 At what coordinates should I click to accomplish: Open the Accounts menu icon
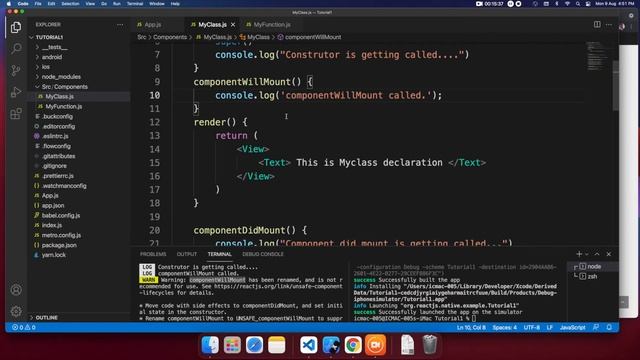[x=16, y=290]
